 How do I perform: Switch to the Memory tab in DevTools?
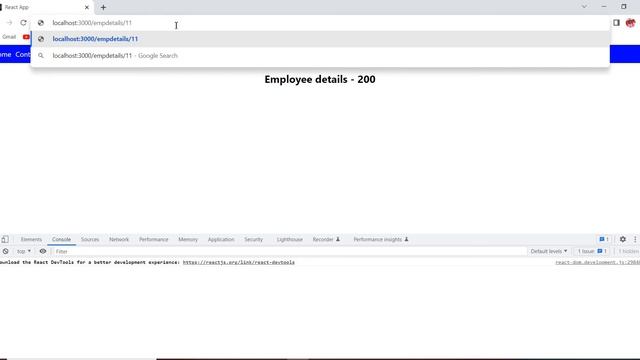[188, 240]
